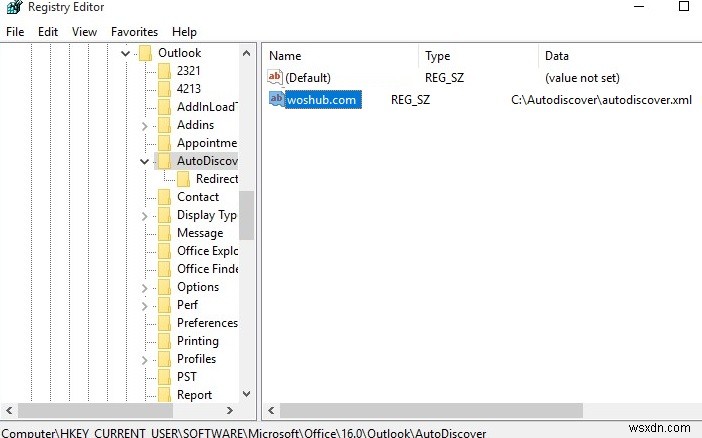Select the (Default) value name

pyautogui.click(x=308, y=78)
